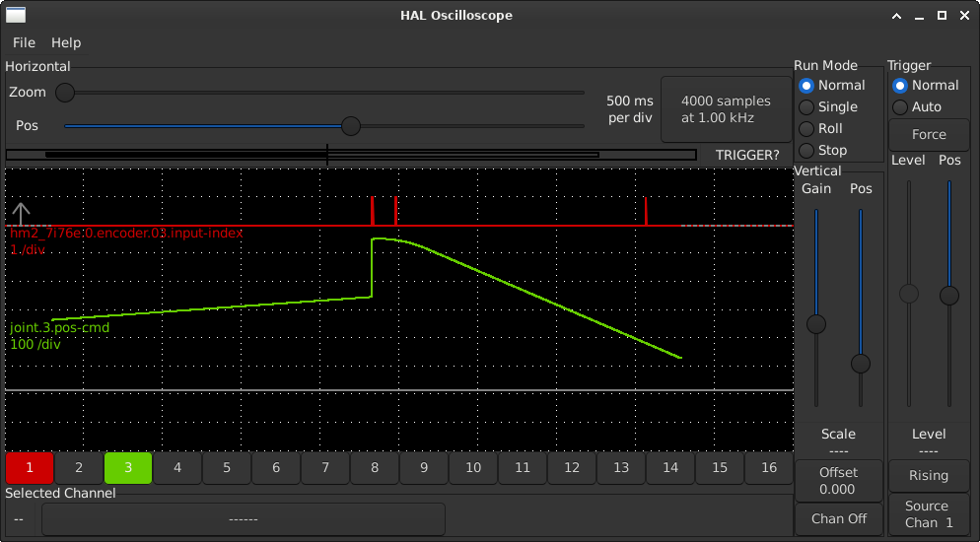Click the horizontal Zoom slider handle

[65, 93]
